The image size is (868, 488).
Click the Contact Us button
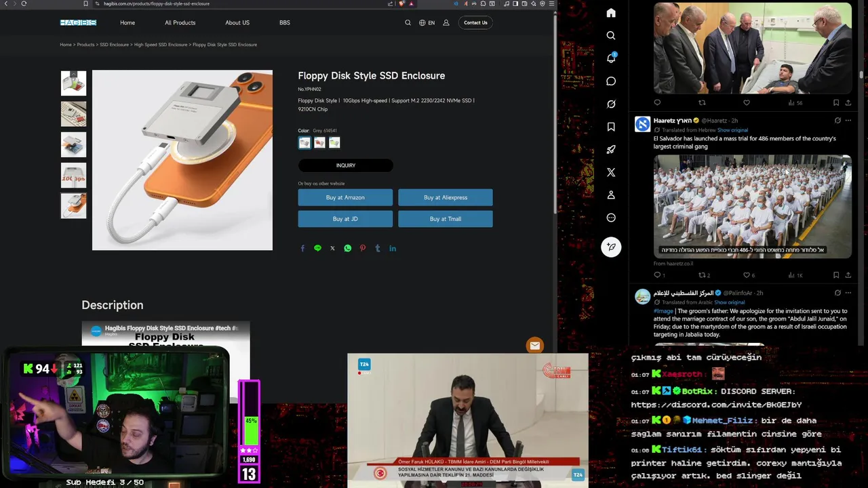475,22
